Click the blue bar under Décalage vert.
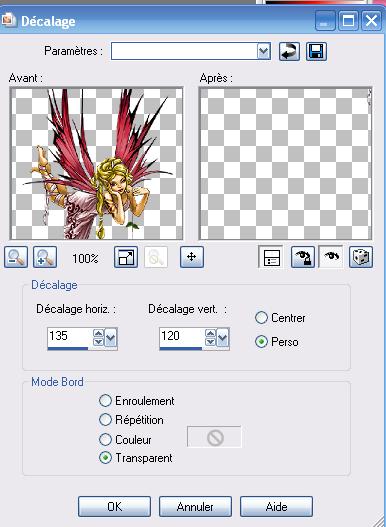 181,349
